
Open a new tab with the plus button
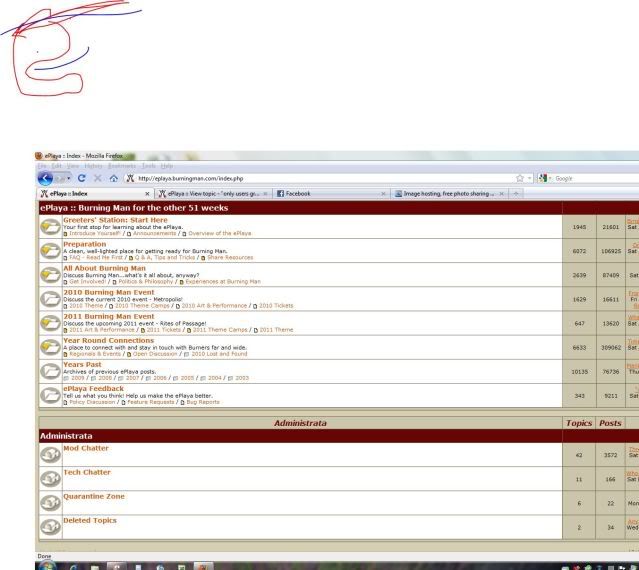point(516,194)
